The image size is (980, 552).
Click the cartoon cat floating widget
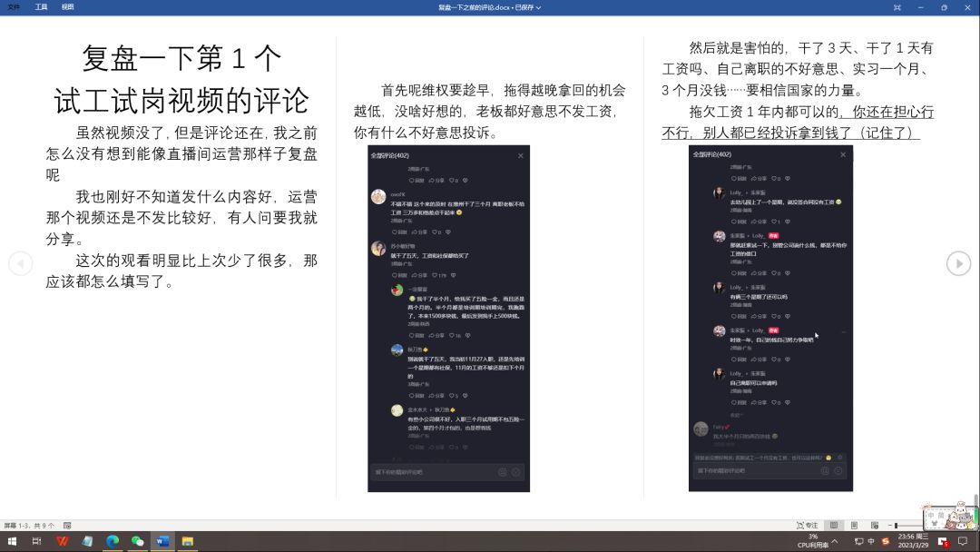[950, 517]
